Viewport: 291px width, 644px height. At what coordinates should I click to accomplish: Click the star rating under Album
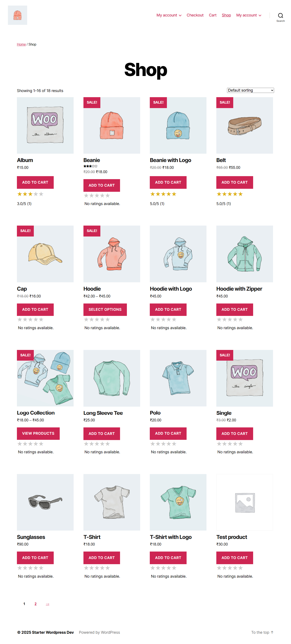pos(30,194)
